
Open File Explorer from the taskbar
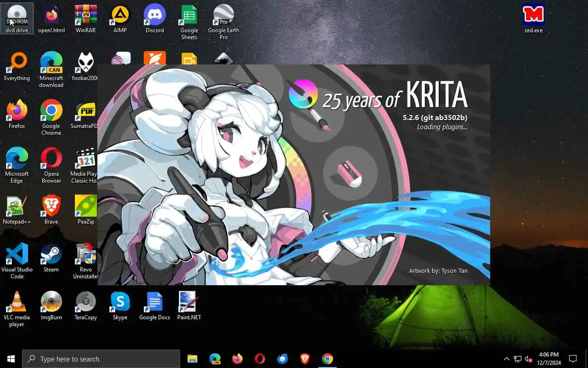pos(192,359)
